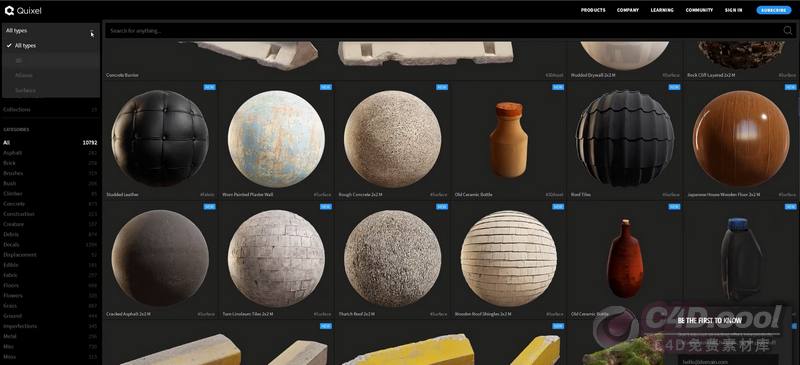This screenshot has height=365, width=800.
Task: Open the Community menu
Action: point(699,10)
